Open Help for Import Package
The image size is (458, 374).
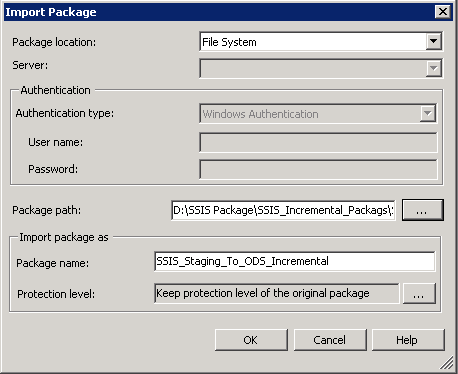(x=408, y=340)
